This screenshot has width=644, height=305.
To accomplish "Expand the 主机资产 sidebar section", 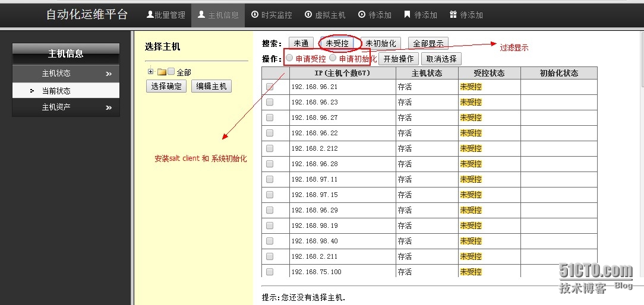I will pos(66,107).
